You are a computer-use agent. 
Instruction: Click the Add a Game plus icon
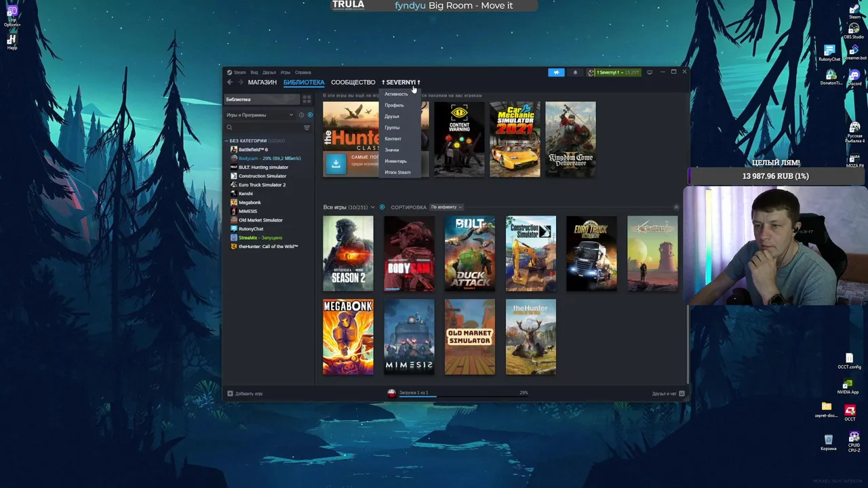(x=230, y=393)
